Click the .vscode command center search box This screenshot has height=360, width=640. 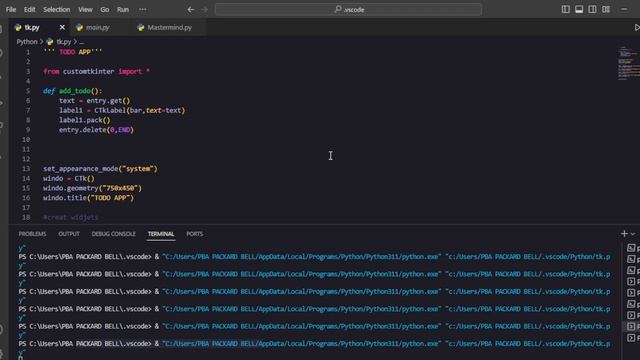[x=348, y=9]
